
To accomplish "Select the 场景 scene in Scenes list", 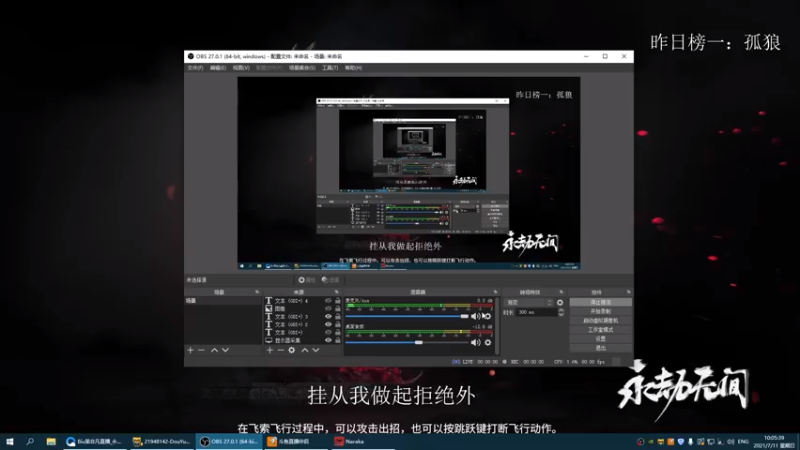I will 223,301.
